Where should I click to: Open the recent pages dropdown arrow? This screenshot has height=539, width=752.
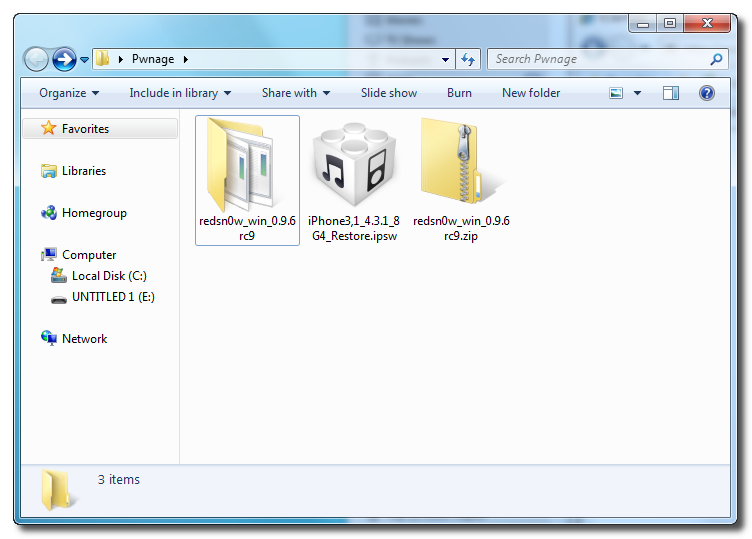(84, 60)
